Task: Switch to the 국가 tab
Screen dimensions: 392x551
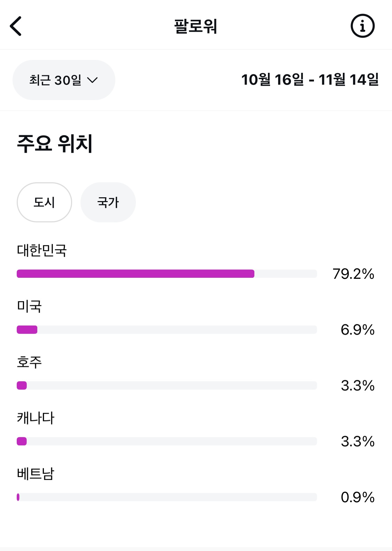Action: click(x=108, y=202)
